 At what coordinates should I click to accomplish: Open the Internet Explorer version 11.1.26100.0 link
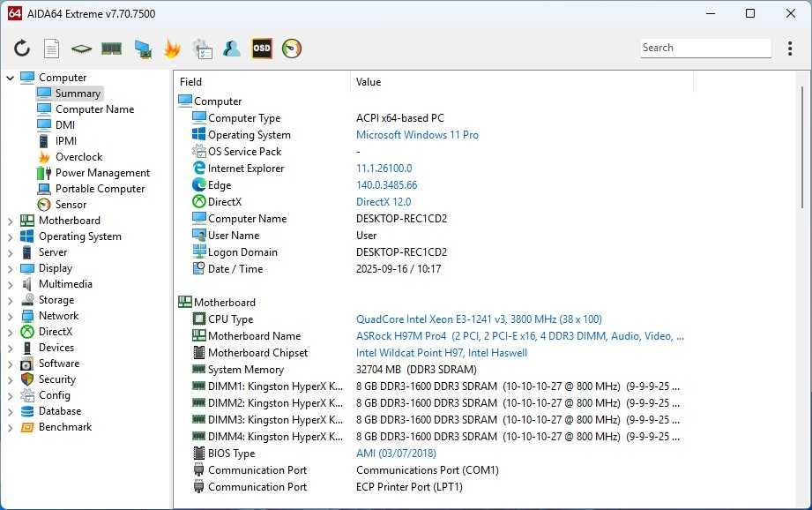click(384, 169)
